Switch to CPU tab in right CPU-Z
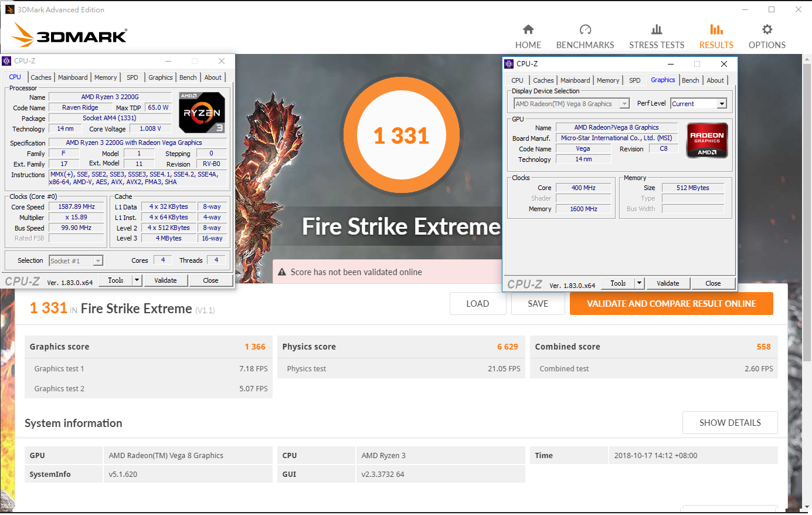 click(517, 80)
